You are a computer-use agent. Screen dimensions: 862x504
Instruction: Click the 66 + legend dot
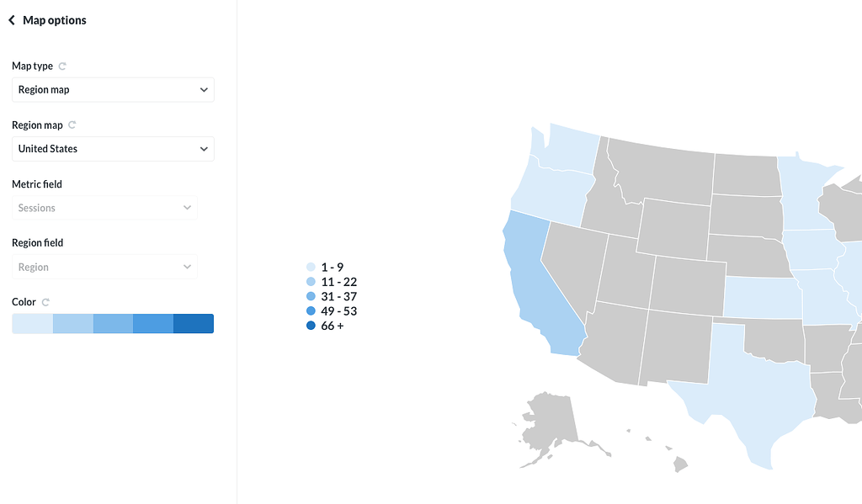[x=311, y=326]
